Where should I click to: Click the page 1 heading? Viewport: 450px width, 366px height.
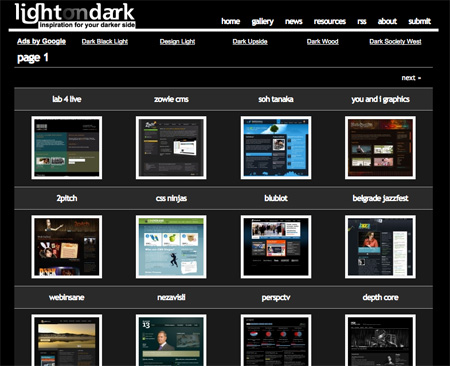click(33, 58)
